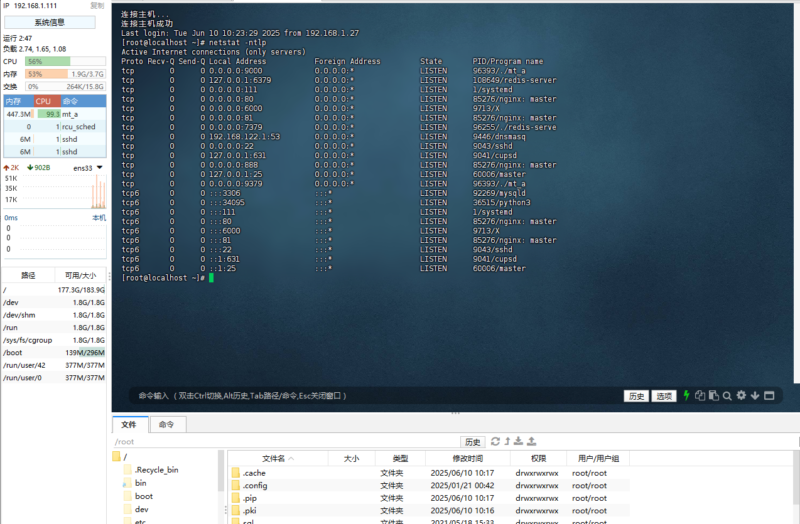Go to parent directory arrow icon
Screen dimensions: 800x524
click(506, 441)
